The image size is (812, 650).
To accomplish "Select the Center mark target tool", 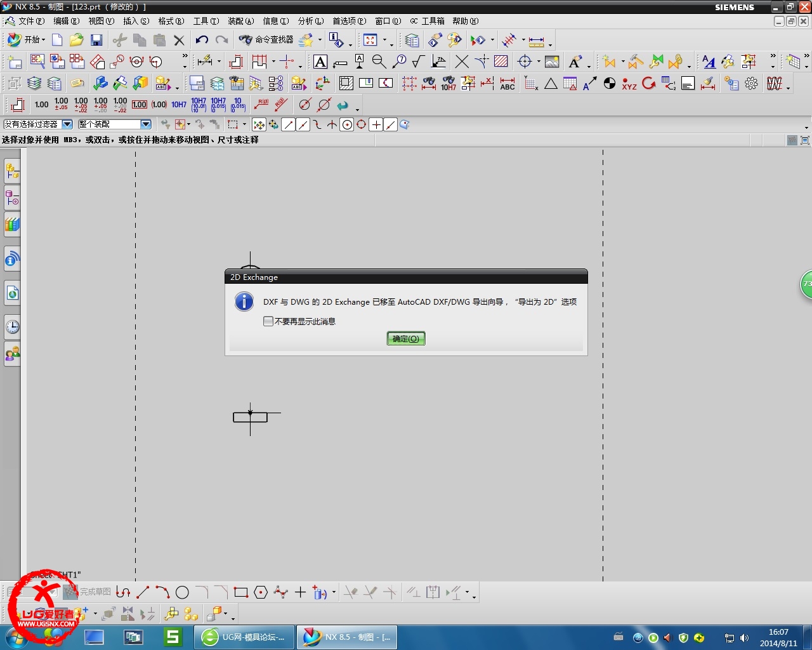I will (x=525, y=62).
